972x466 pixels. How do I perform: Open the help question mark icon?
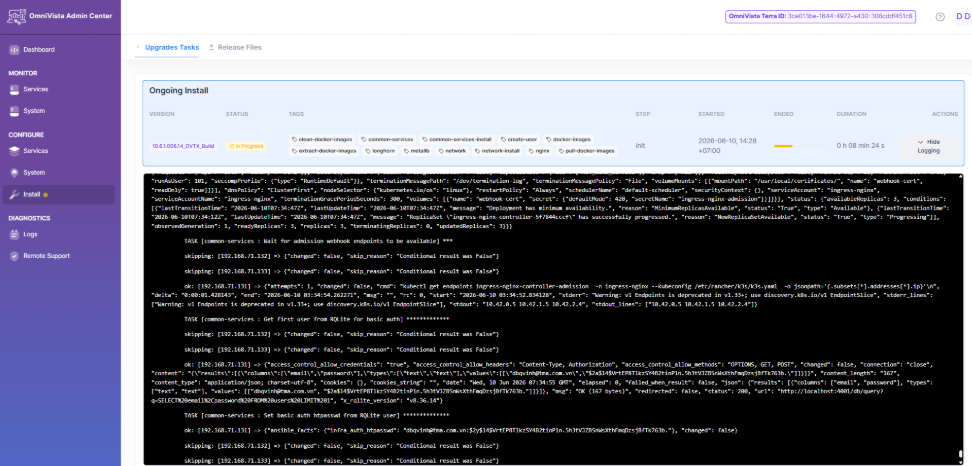[x=940, y=17]
